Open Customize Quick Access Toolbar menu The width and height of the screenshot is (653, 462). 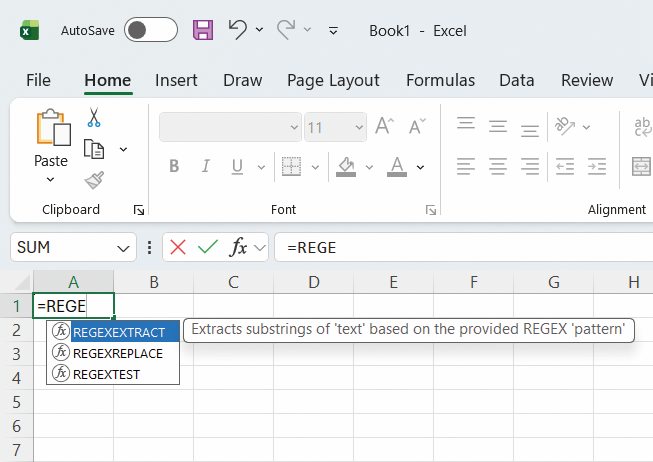click(333, 30)
